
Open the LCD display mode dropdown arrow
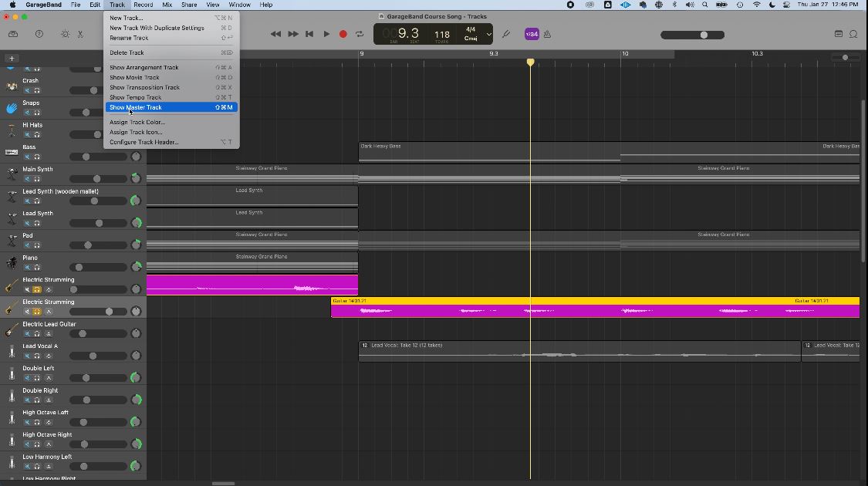tap(488, 34)
